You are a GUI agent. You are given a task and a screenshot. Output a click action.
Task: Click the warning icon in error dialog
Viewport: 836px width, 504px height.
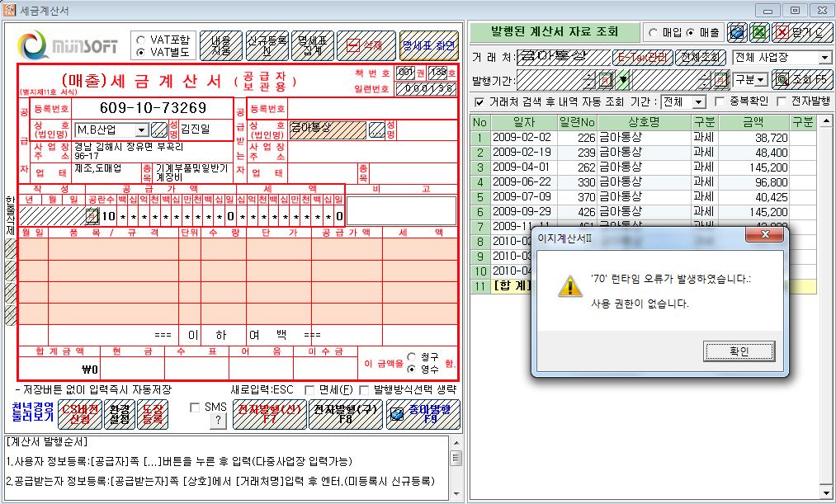(x=570, y=286)
